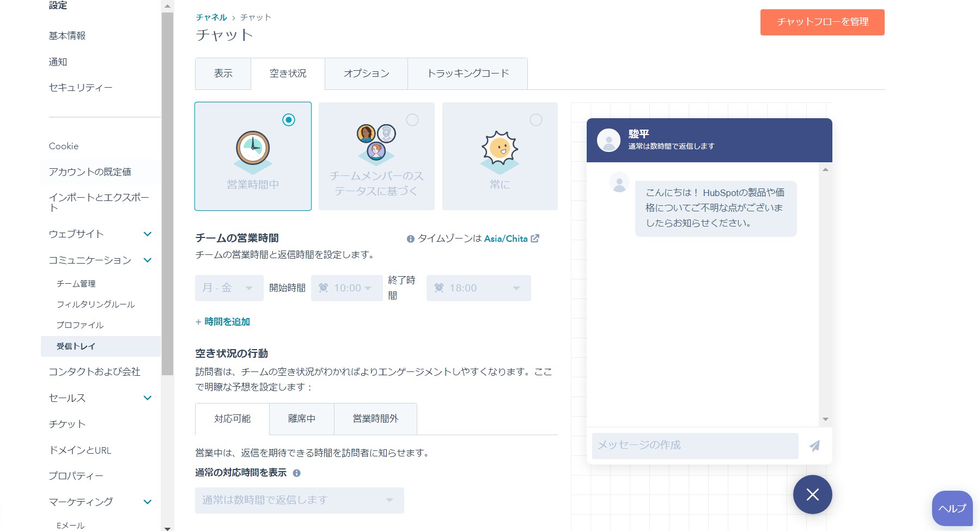Open フィルタリングルール in the sidebar

click(x=96, y=304)
